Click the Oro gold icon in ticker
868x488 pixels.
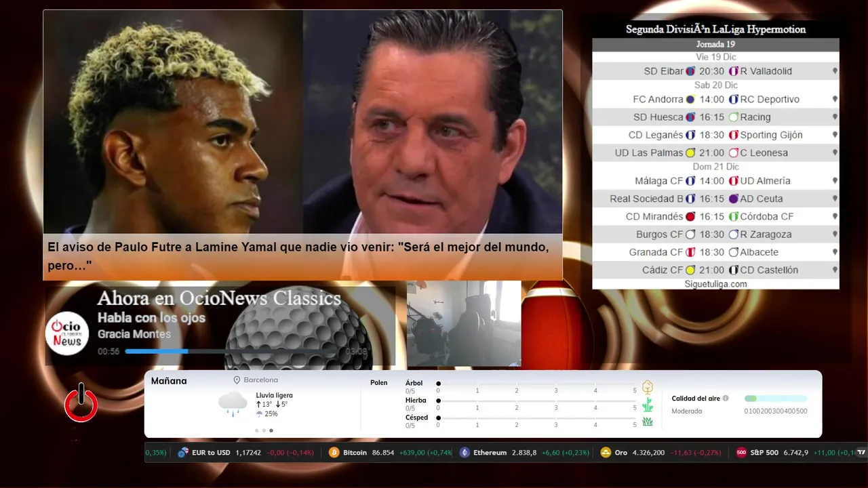(x=606, y=453)
